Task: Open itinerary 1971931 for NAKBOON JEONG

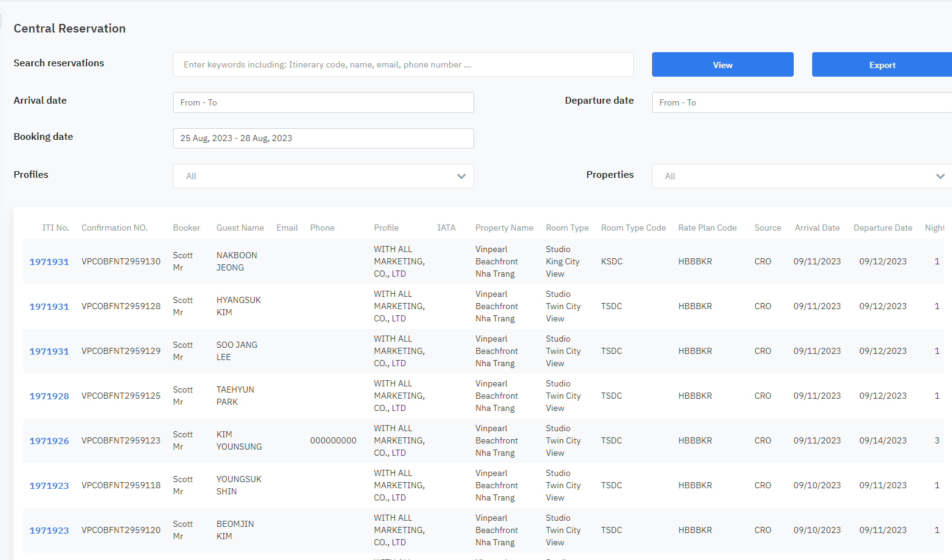Action: (x=49, y=262)
